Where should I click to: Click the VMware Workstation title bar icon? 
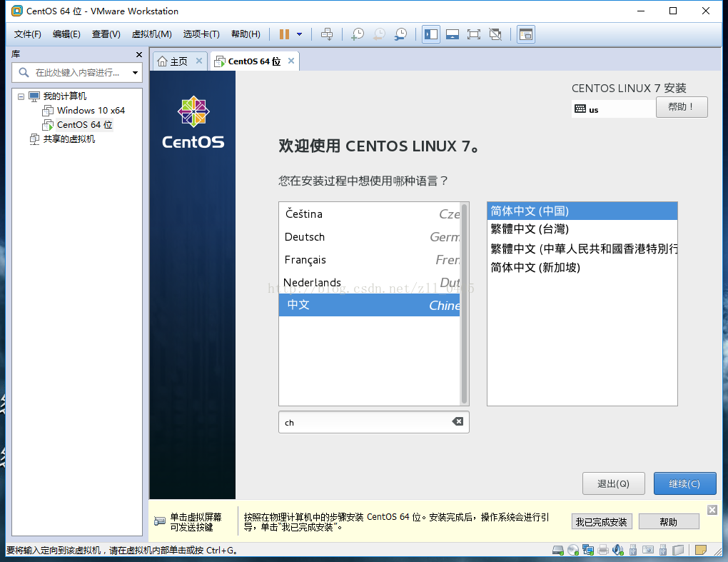tap(16, 11)
